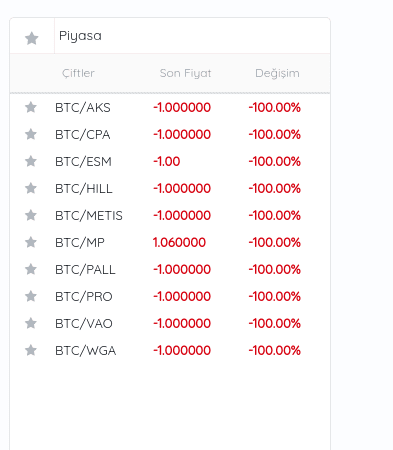Select BTC/WGA -100.00% change value
Viewport: 393px width, 450px height.
pyautogui.click(x=275, y=350)
